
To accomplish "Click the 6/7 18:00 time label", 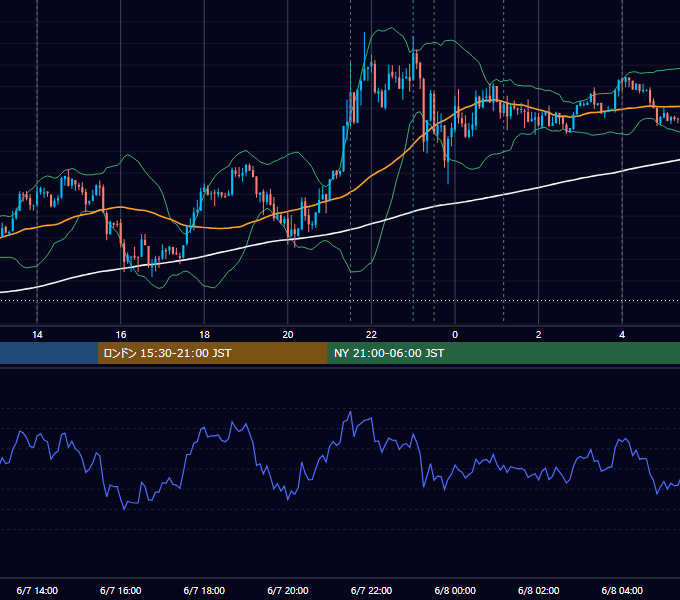I will tap(204, 590).
